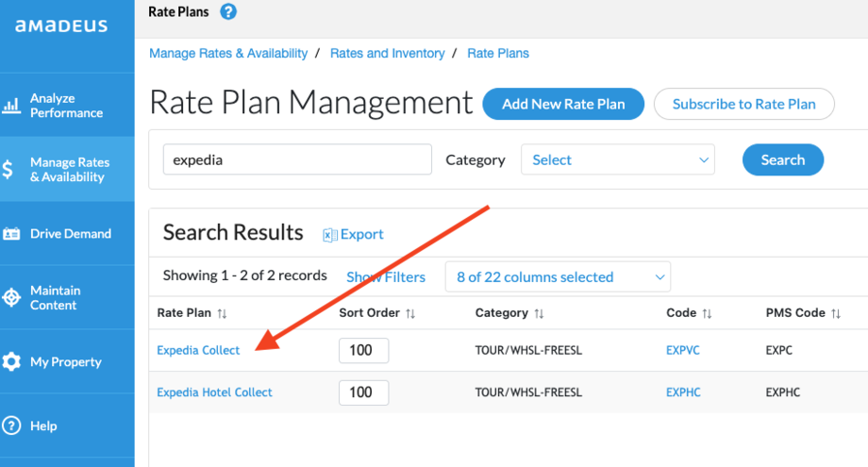Click Subscribe to Rate Plan button
This screenshot has width=868, height=467.
(x=744, y=104)
